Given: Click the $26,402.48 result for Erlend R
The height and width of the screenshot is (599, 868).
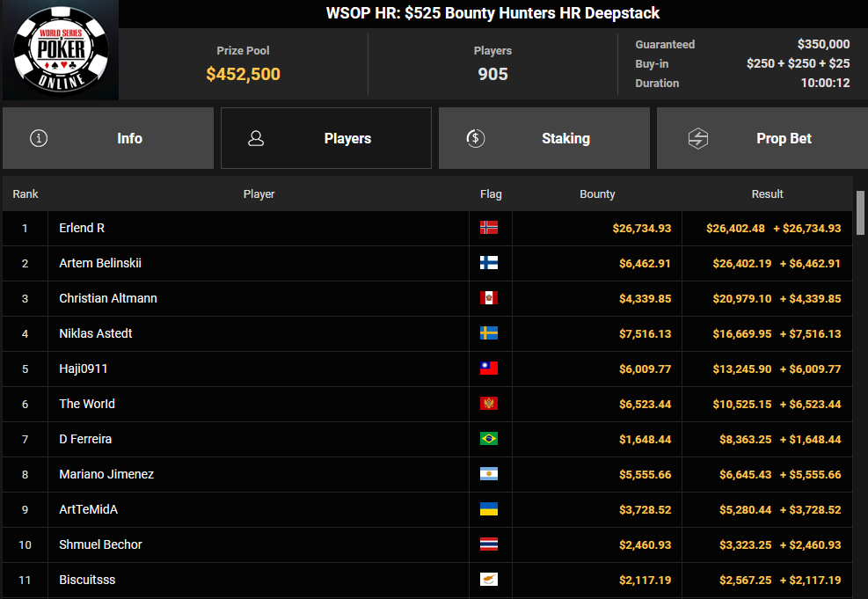Looking at the screenshot, I should pyautogui.click(x=735, y=228).
